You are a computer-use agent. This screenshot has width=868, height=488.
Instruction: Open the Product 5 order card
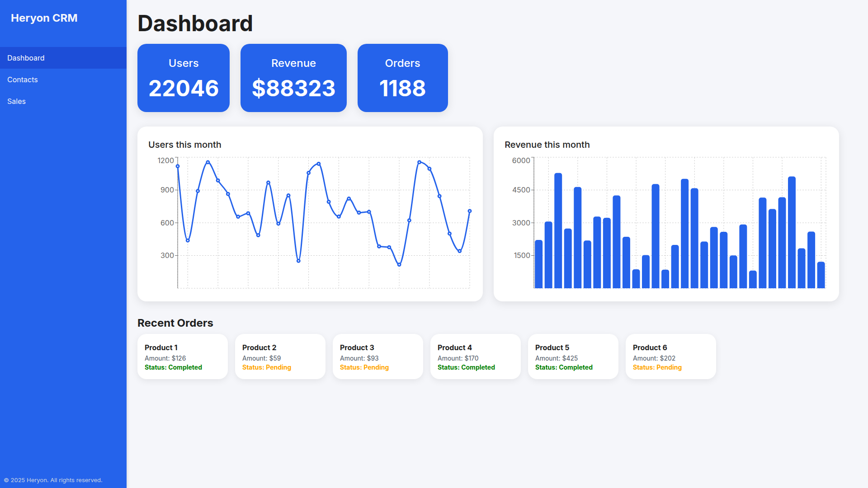573,357
